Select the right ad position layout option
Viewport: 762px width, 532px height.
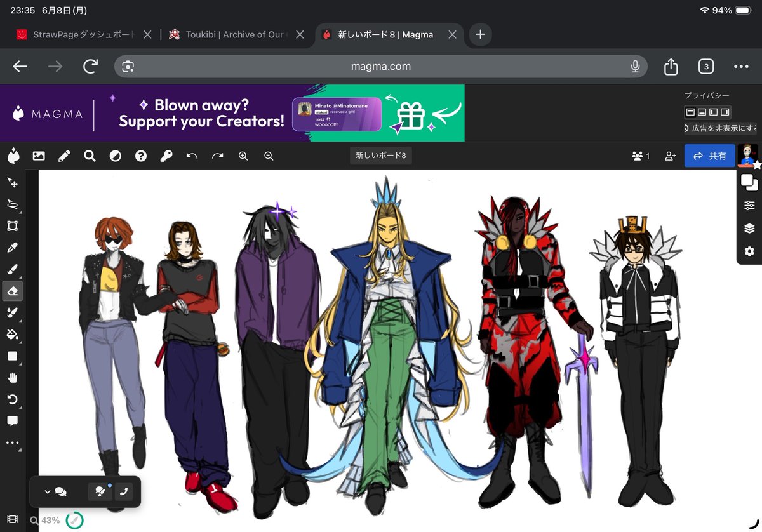725,112
